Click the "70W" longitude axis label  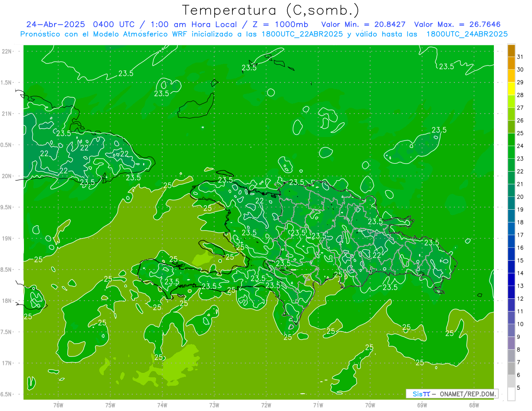pyautogui.click(x=370, y=405)
